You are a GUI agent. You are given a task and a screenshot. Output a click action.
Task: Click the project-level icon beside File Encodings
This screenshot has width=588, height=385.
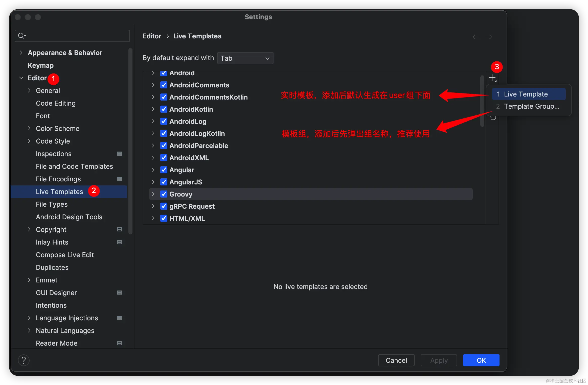[120, 179]
